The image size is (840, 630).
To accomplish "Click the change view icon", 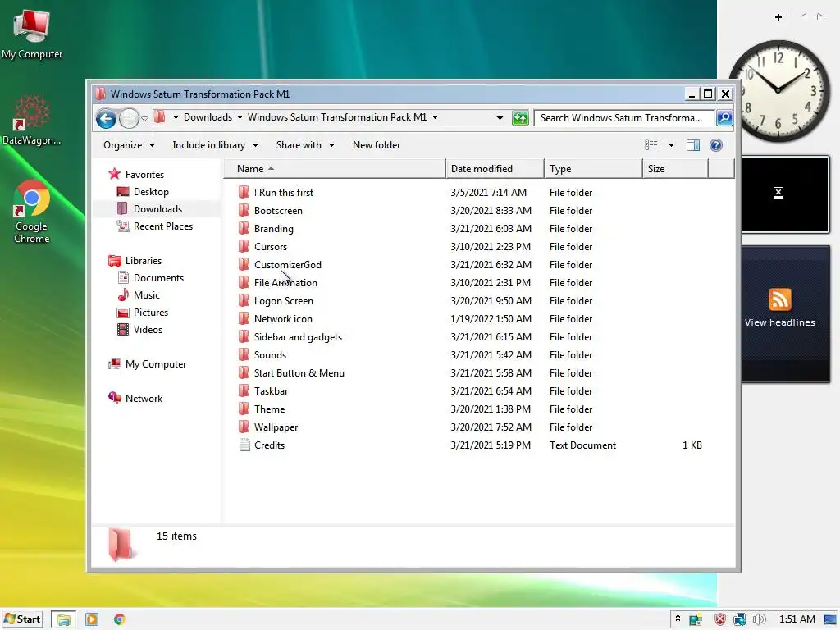I will tap(651, 145).
